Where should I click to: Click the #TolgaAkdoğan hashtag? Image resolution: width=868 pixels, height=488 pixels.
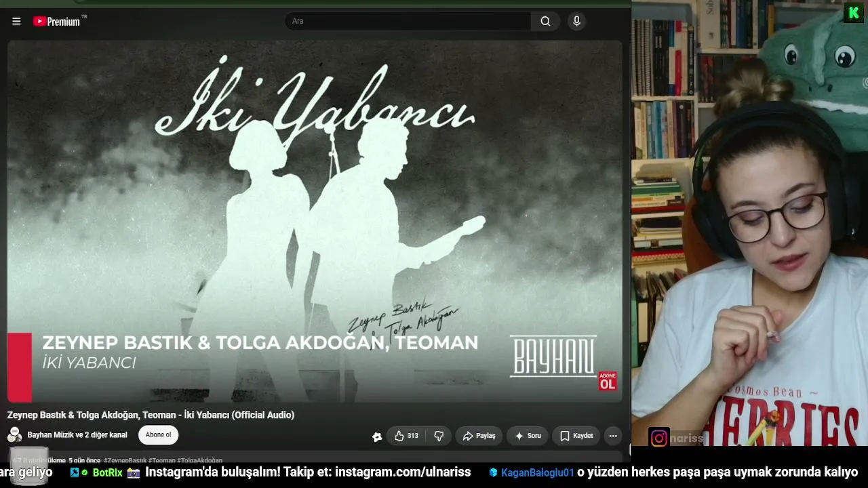tap(199, 460)
